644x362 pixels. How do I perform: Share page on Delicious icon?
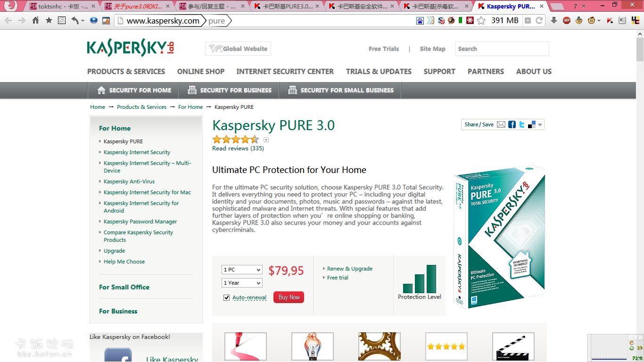[532, 124]
